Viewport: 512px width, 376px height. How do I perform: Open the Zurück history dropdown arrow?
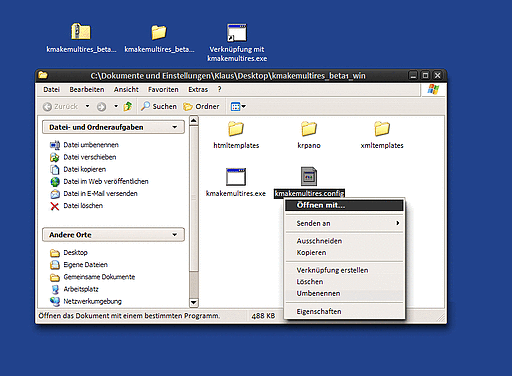(x=87, y=106)
